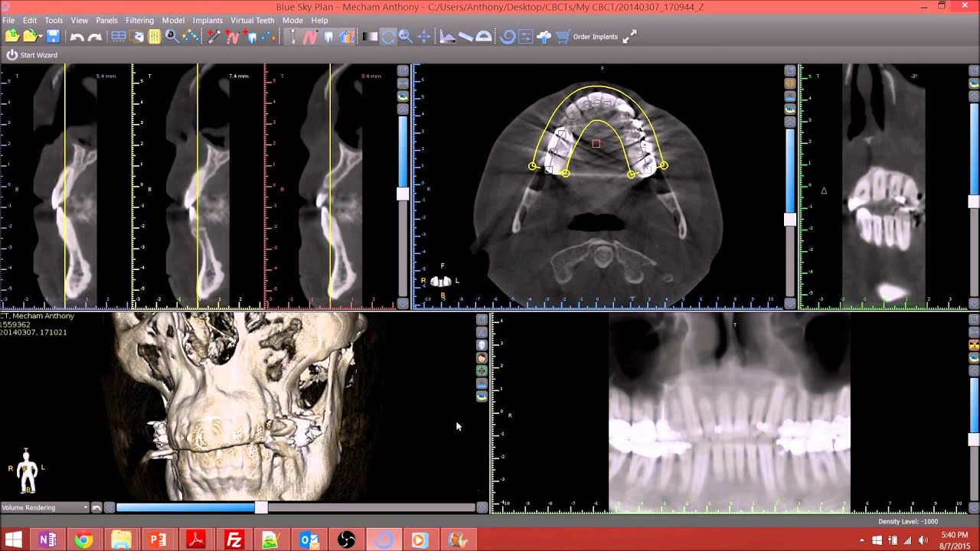Select the red square marker in axial view

(x=596, y=143)
